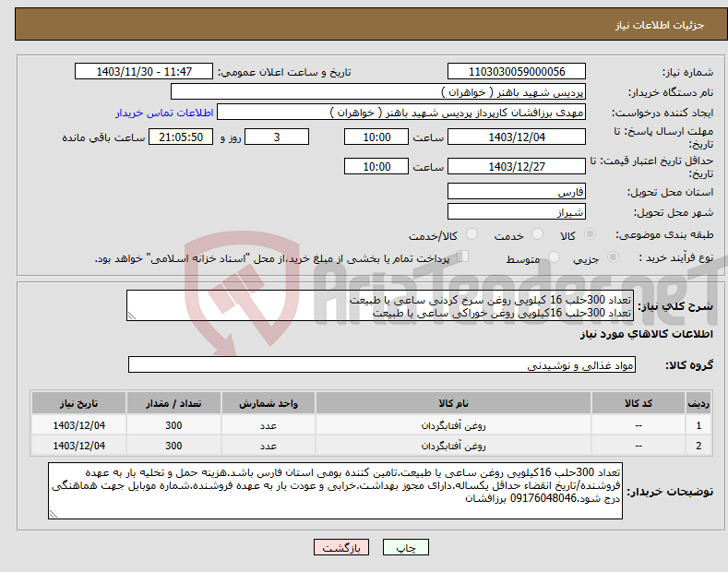Select the جزیی purchase type radio

pos(613,256)
